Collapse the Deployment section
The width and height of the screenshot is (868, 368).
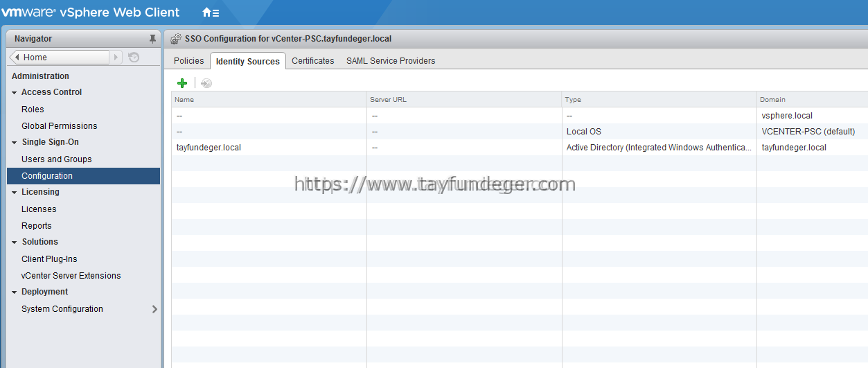coord(15,292)
